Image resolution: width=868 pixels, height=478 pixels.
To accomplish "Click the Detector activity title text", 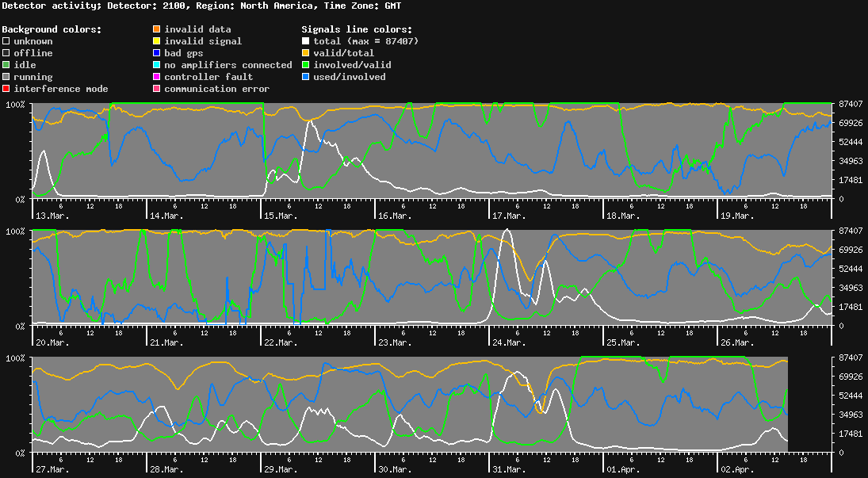I will (52, 6).
